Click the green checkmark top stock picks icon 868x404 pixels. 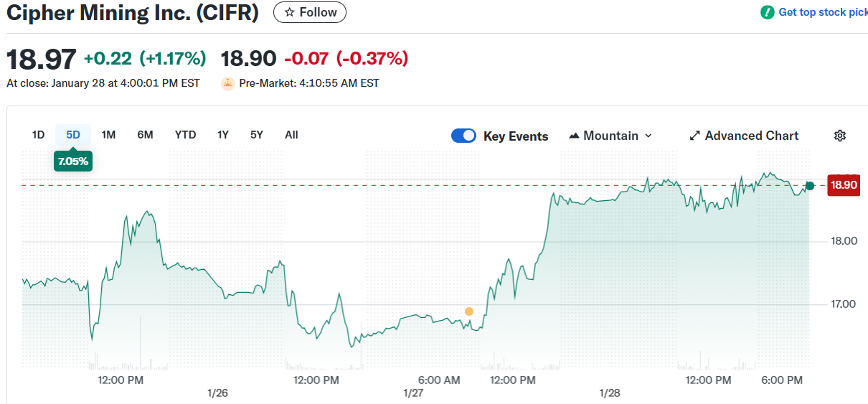pyautogui.click(x=768, y=12)
